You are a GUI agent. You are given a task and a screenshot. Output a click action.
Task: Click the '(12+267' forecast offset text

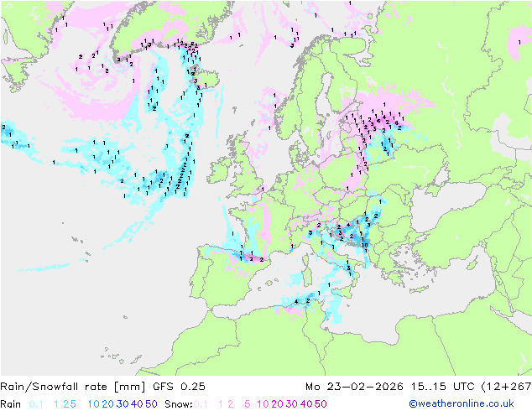click(x=506, y=387)
